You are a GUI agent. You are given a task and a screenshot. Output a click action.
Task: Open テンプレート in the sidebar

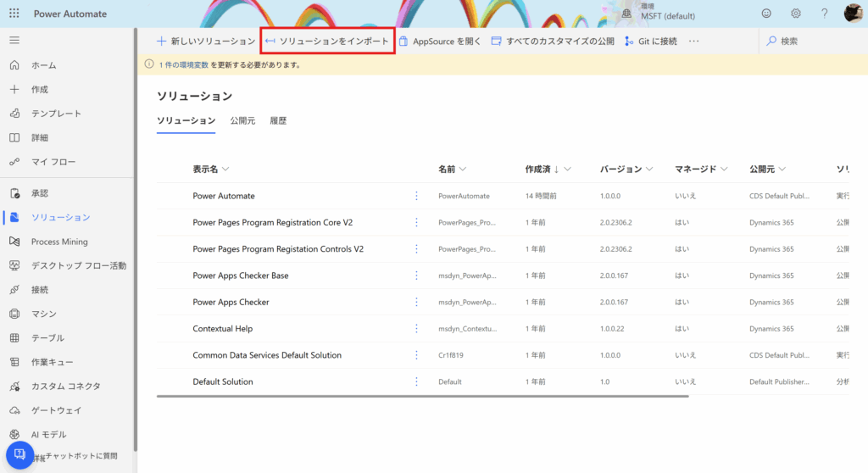56,114
